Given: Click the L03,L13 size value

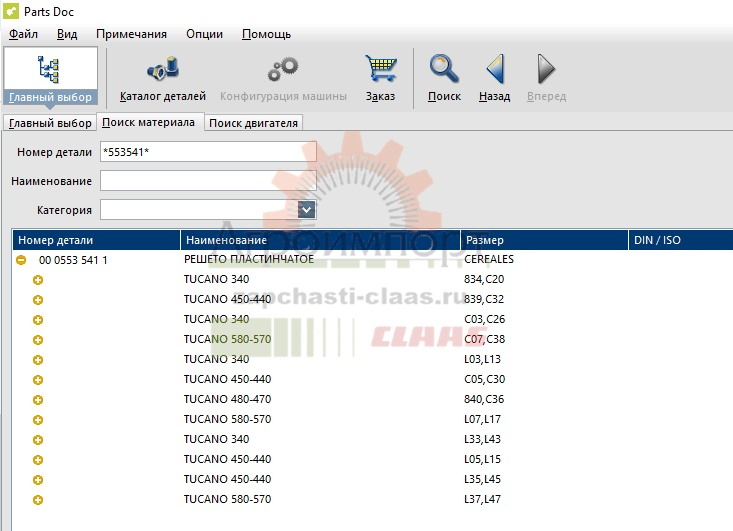Looking at the screenshot, I should pos(482,359).
